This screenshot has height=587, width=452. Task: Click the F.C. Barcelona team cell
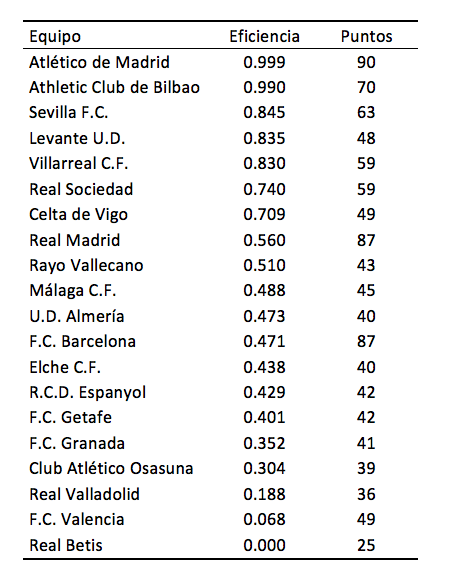82,341
